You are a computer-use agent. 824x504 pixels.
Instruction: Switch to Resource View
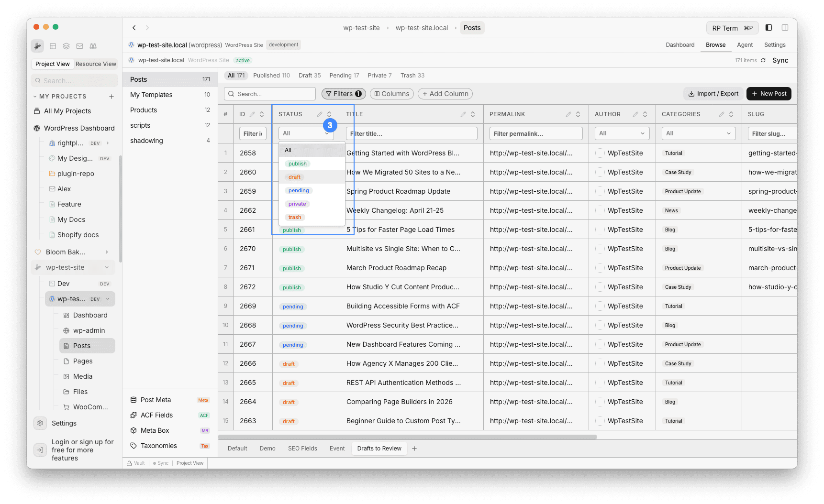tap(96, 64)
